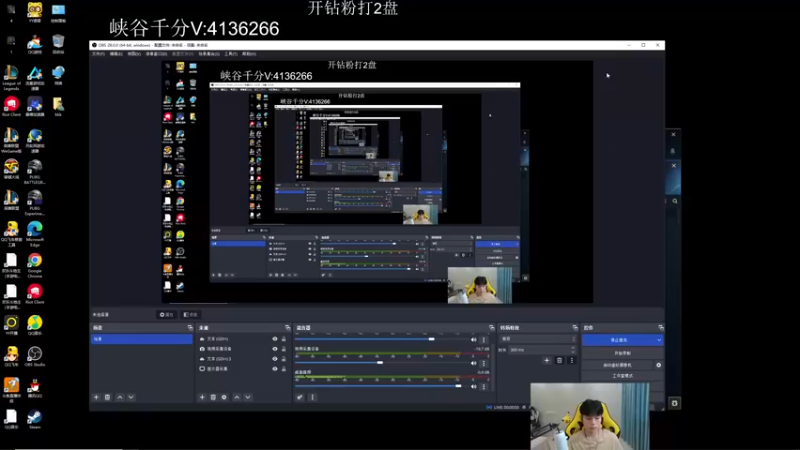Open Microsoft Edge desktop shortcut
This screenshot has width=800, height=450.
pos(35,233)
